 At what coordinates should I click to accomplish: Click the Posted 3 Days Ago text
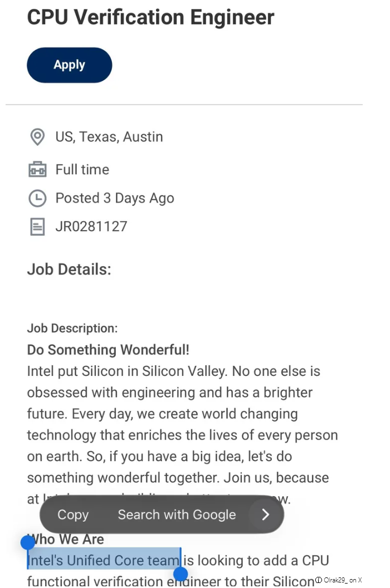tap(115, 198)
